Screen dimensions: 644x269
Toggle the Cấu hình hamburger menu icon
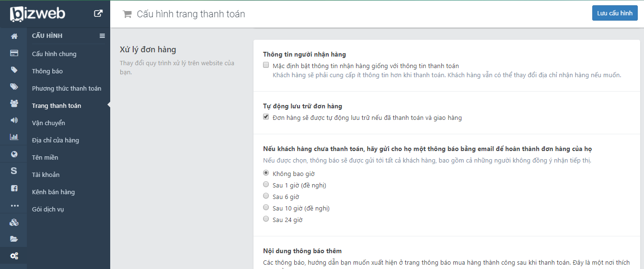tap(102, 36)
